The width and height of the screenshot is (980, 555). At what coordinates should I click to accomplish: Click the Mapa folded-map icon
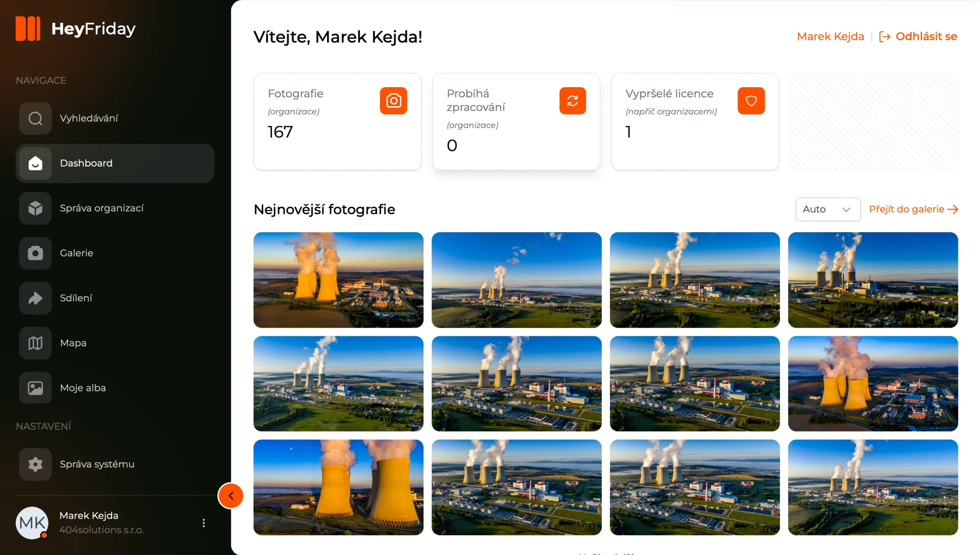point(36,343)
